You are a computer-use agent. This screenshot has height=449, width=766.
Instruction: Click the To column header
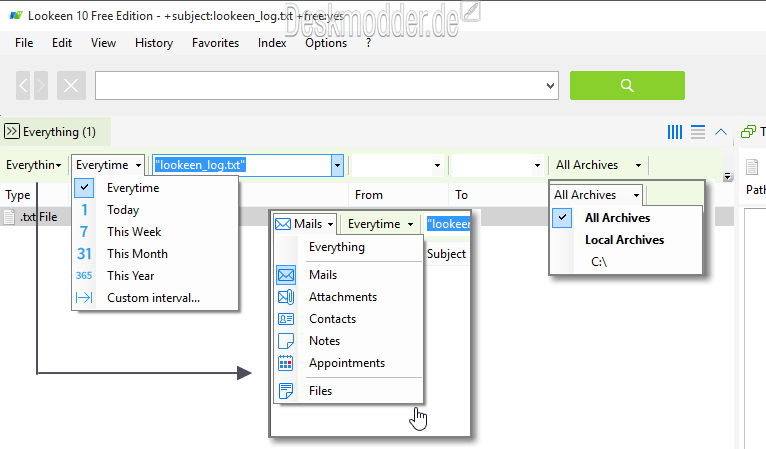click(462, 195)
